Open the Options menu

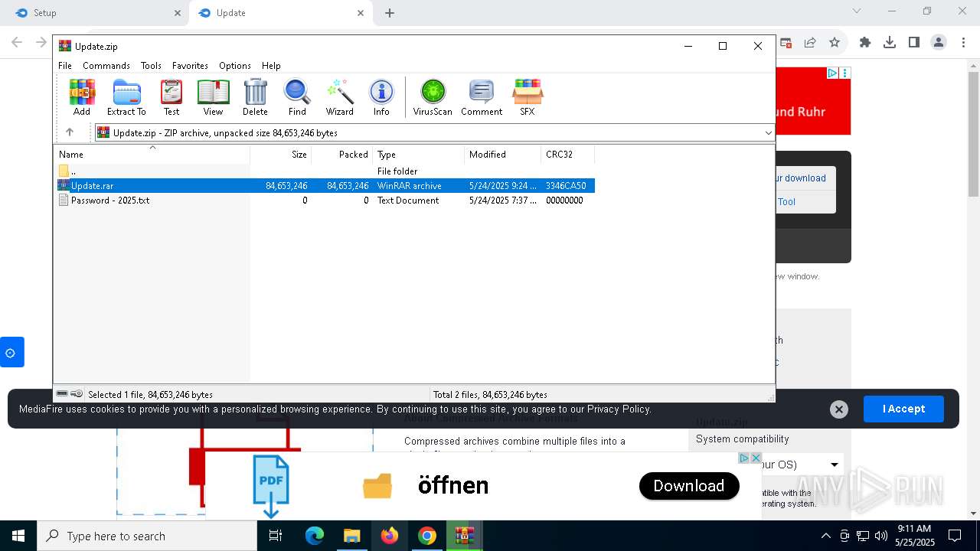[x=235, y=66]
